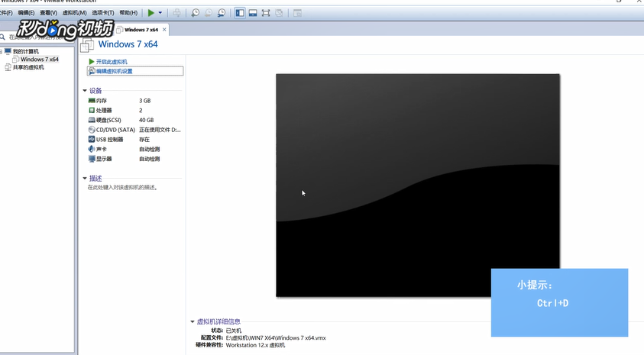Select 共享的虚拟机 in the library tree
This screenshot has height=355, width=644.
point(28,67)
